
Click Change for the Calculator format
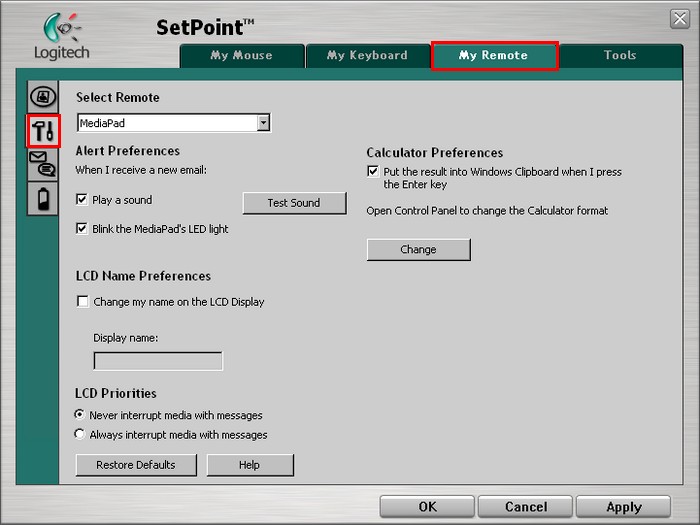(x=418, y=250)
